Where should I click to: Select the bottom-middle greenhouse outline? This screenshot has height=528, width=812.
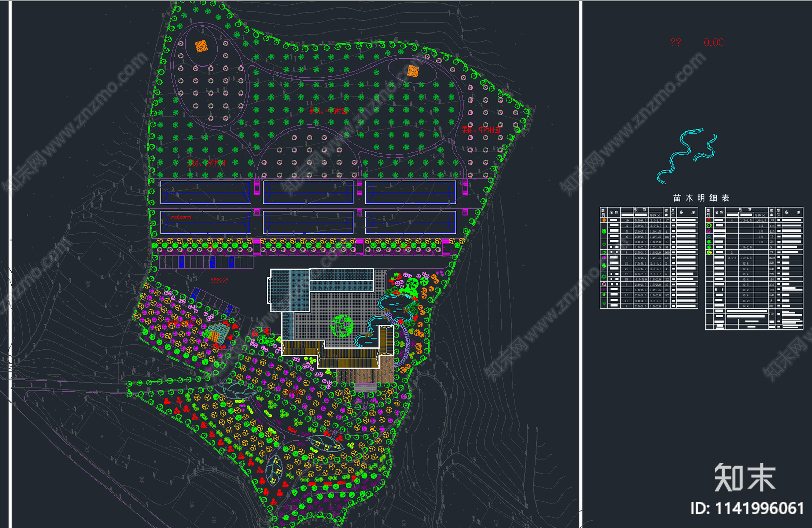pos(308,222)
